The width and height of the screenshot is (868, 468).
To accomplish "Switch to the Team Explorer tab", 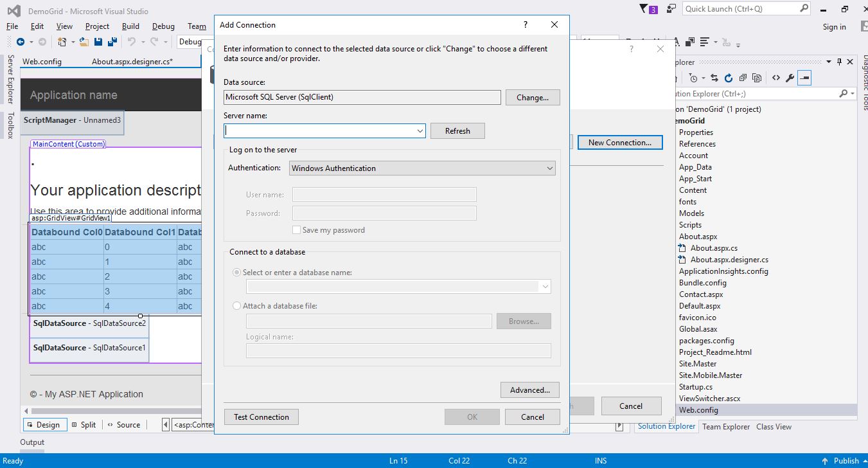I will point(726,426).
